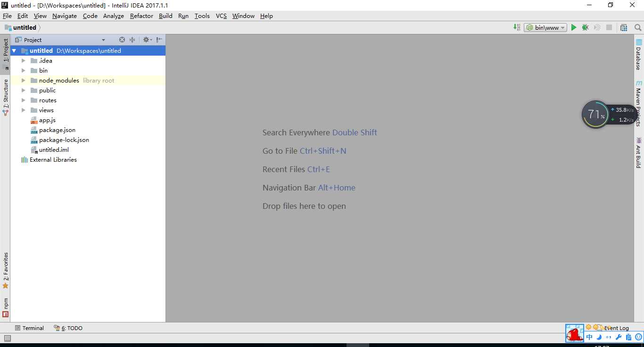Click the Make Project build icon
This screenshot has width=644, height=347.
click(517, 28)
